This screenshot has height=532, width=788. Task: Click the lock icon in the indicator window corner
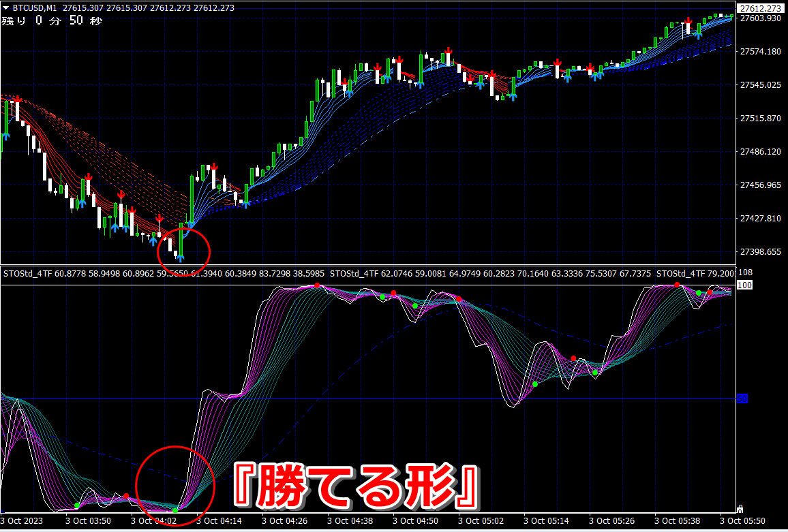tap(739, 508)
